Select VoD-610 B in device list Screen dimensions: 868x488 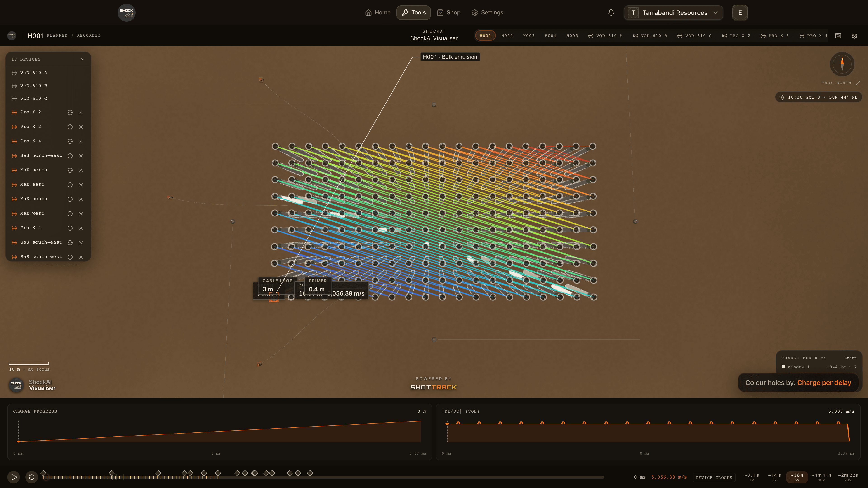pyautogui.click(x=48, y=86)
